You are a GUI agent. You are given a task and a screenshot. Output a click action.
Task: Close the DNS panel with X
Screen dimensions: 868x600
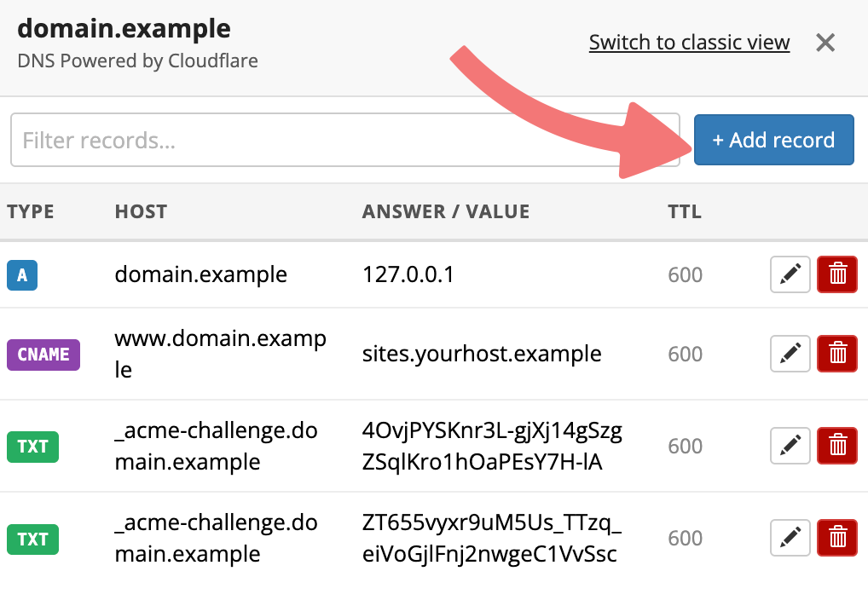tap(825, 42)
